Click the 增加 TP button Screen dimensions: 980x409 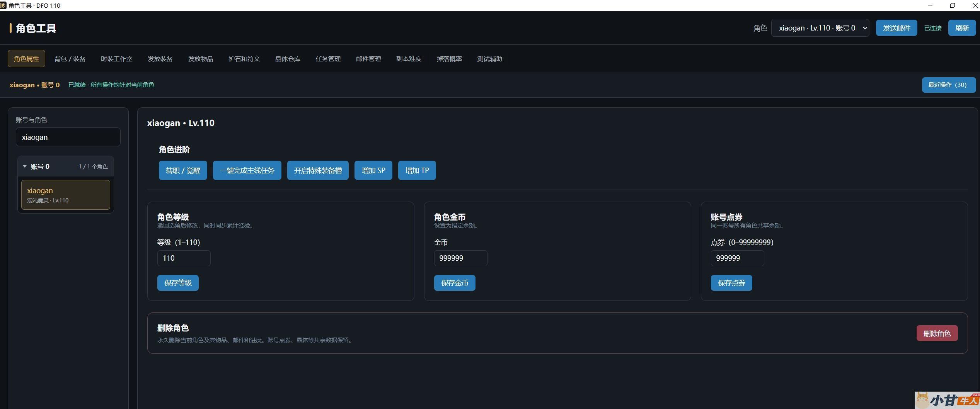[417, 170]
